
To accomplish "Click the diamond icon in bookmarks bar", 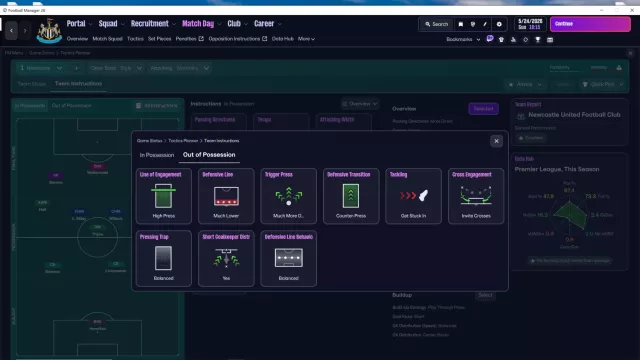I will [x=525, y=40].
